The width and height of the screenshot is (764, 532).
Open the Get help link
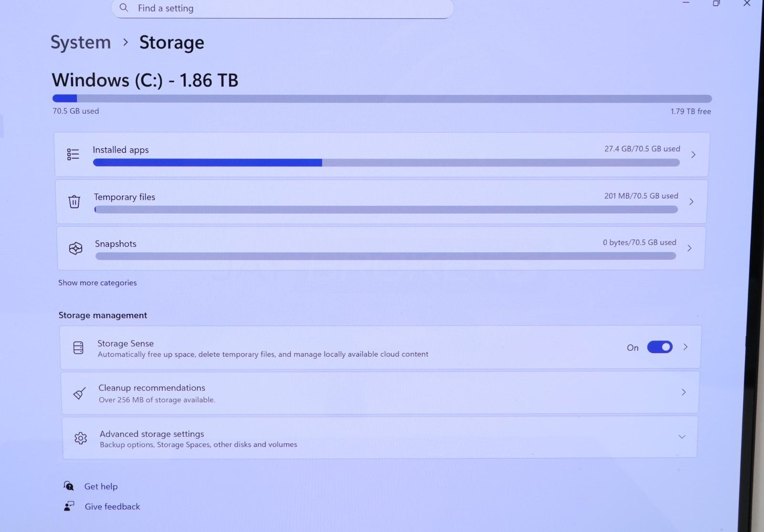tap(101, 486)
